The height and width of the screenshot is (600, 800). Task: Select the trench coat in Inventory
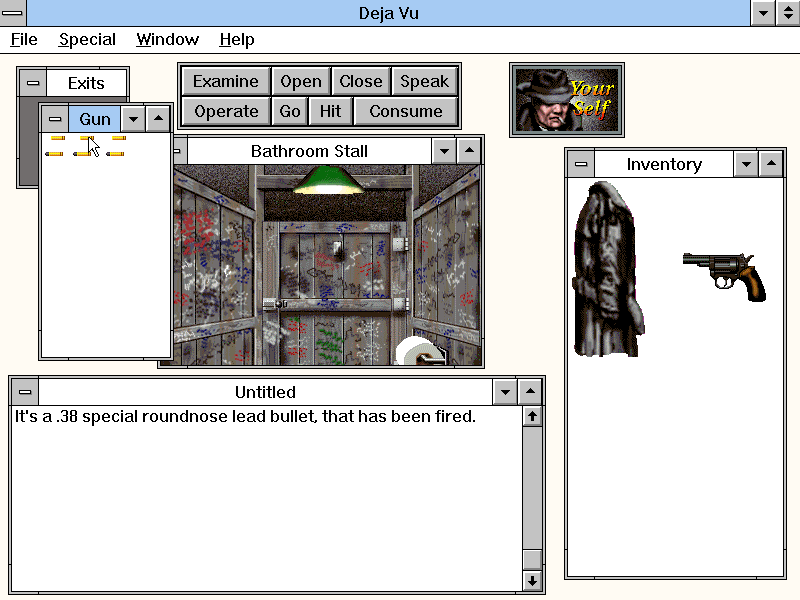[x=609, y=269]
